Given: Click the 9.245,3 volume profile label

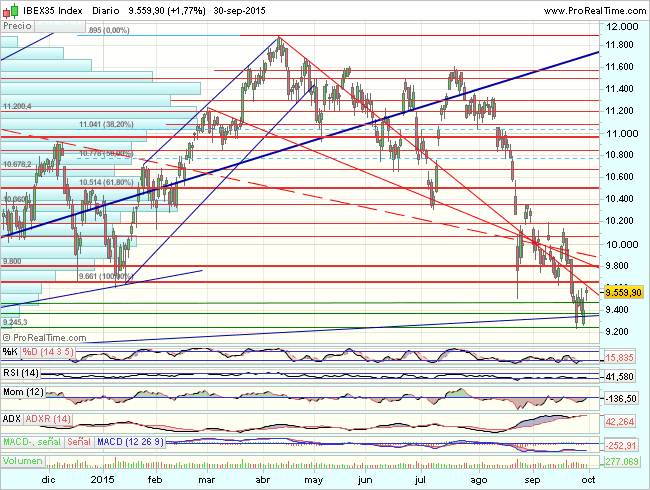Looking at the screenshot, I should tap(15, 322).
